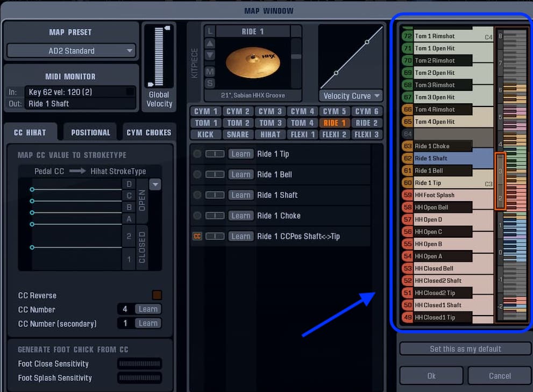The height and width of the screenshot is (392, 533).
Task: Select the RIDE 1 kitpiece slot
Action: [335, 123]
